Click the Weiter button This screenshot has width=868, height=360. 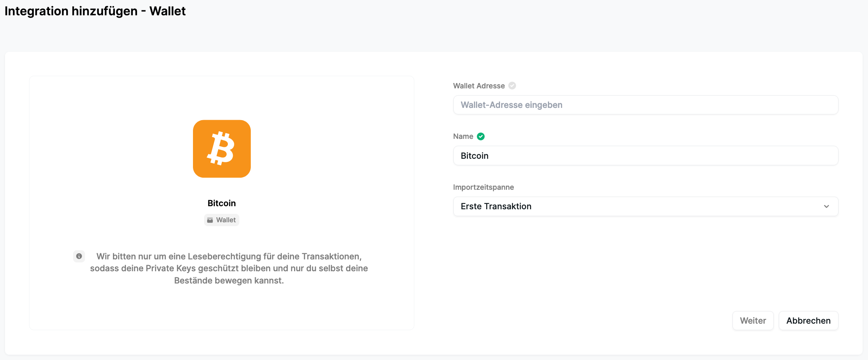pos(753,321)
